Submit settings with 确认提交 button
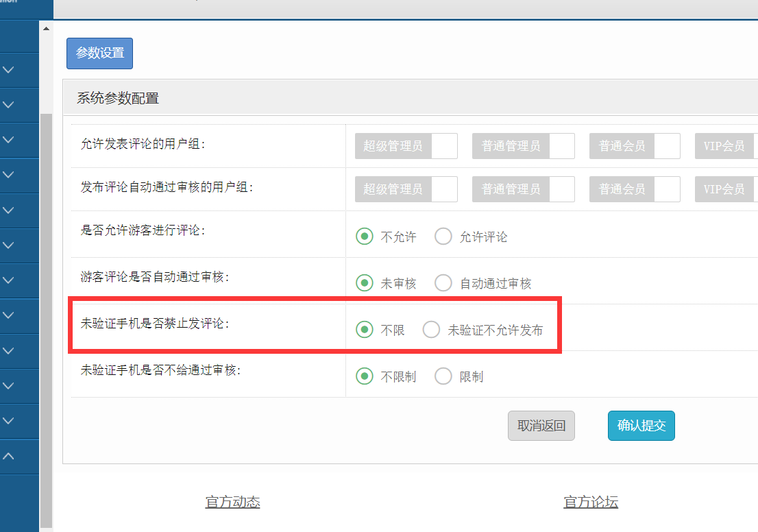The width and height of the screenshot is (758, 532). pos(641,426)
